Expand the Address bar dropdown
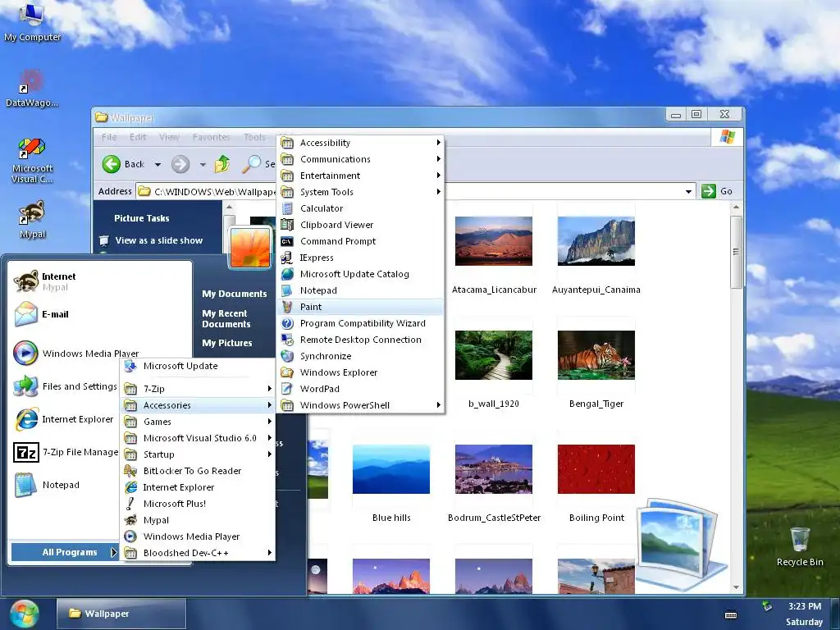This screenshot has height=630, width=840. [x=688, y=191]
